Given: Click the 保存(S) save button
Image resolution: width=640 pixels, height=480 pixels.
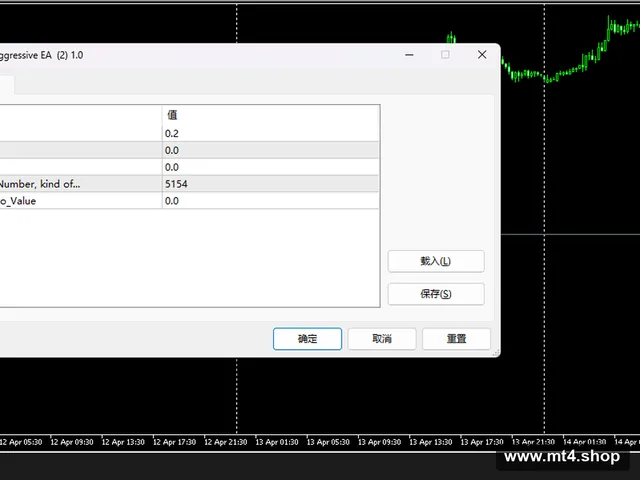Looking at the screenshot, I should (436, 294).
